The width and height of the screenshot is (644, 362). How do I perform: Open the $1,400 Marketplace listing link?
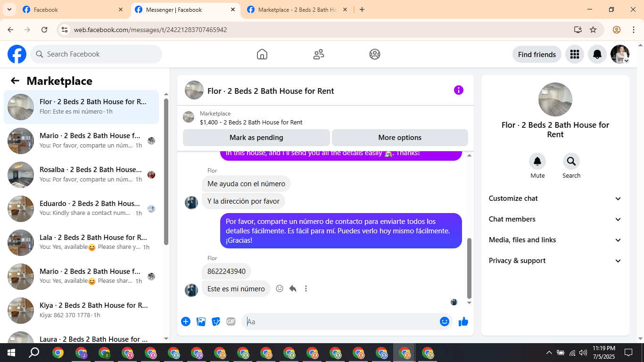coord(251,122)
